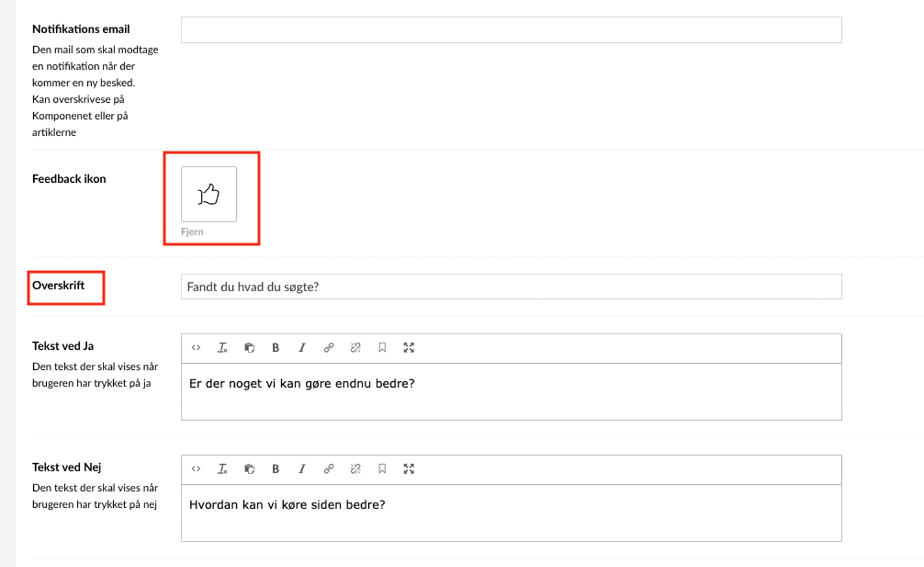Open source code view in Tekst ved Ja editor
924x567 pixels.
coord(196,348)
